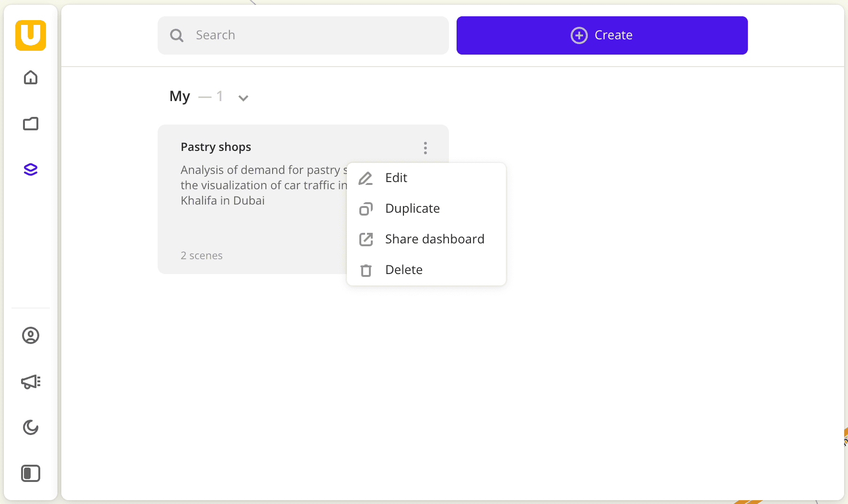Click the search magnifier icon
This screenshot has height=504, width=848.
[177, 35]
